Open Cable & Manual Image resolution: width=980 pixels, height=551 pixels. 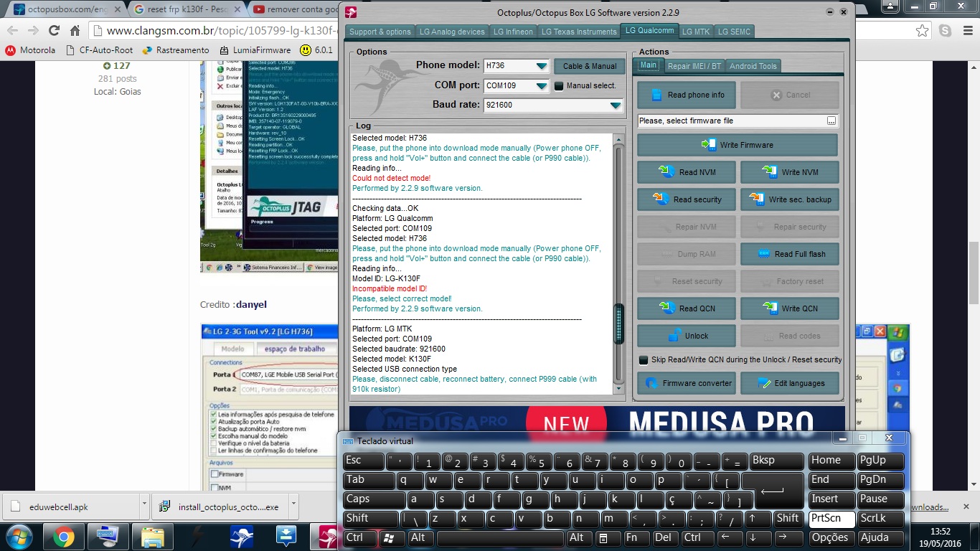pyautogui.click(x=590, y=66)
